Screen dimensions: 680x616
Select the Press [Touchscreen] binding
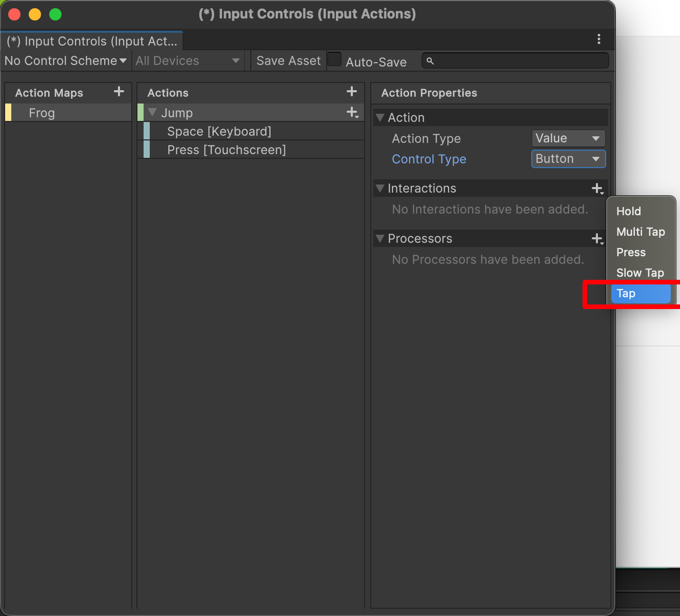(x=254, y=150)
